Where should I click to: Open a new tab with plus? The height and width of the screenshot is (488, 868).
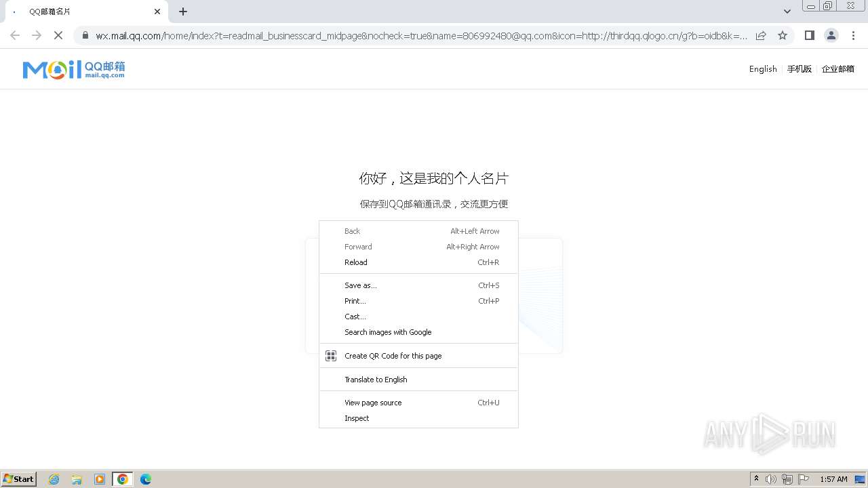coord(183,12)
